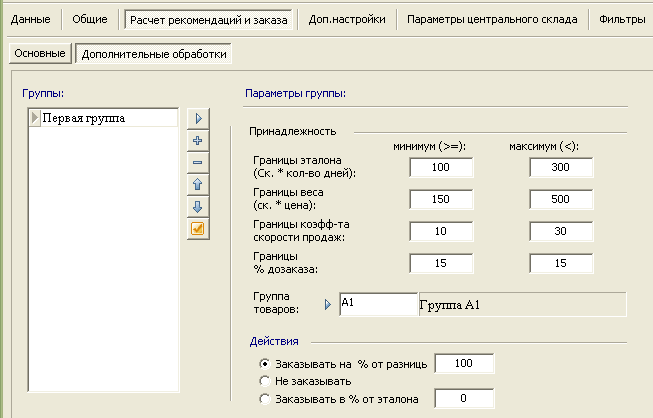653x418 pixels.
Task: Click row marker beside 'Первая группа'
Action: coord(35,118)
